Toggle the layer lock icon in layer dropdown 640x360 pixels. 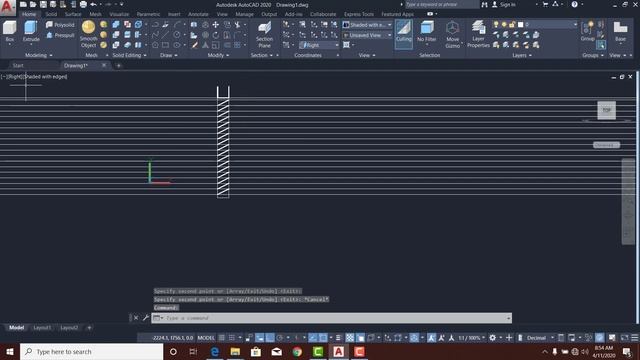pos(512,25)
